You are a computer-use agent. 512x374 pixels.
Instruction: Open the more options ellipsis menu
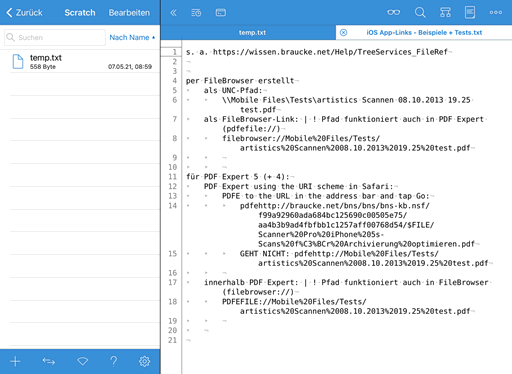496,13
